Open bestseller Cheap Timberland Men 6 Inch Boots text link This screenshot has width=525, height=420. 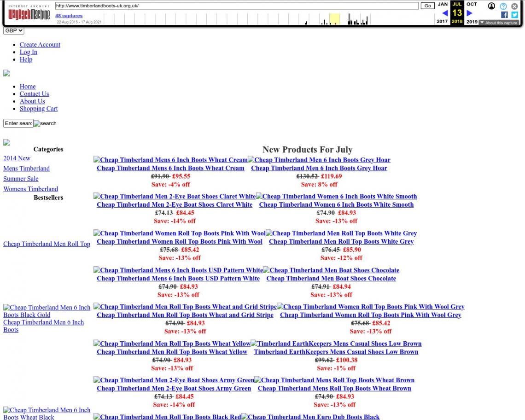click(x=44, y=326)
